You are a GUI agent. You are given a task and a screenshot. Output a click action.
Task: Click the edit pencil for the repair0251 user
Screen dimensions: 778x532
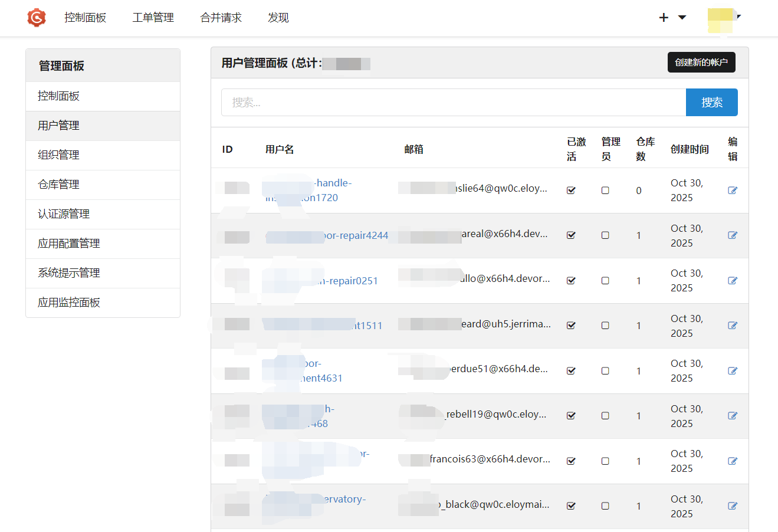[x=732, y=280]
